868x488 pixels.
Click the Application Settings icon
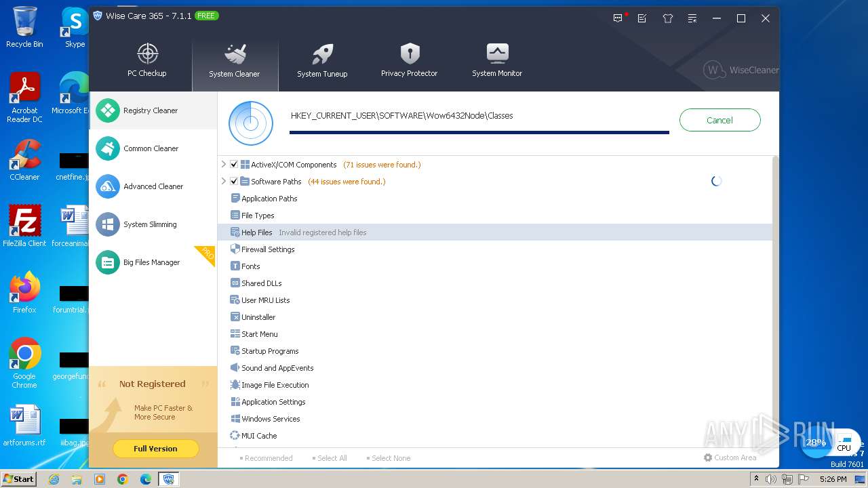pos(235,401)
